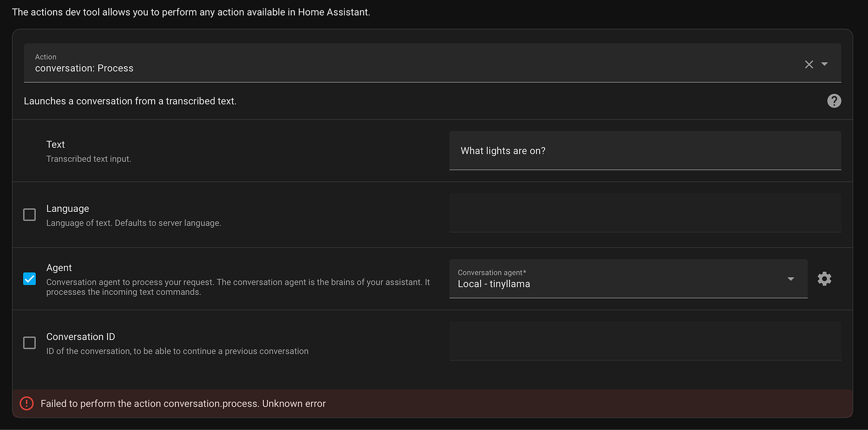Open the Action selection dropdown

[825, 63]
